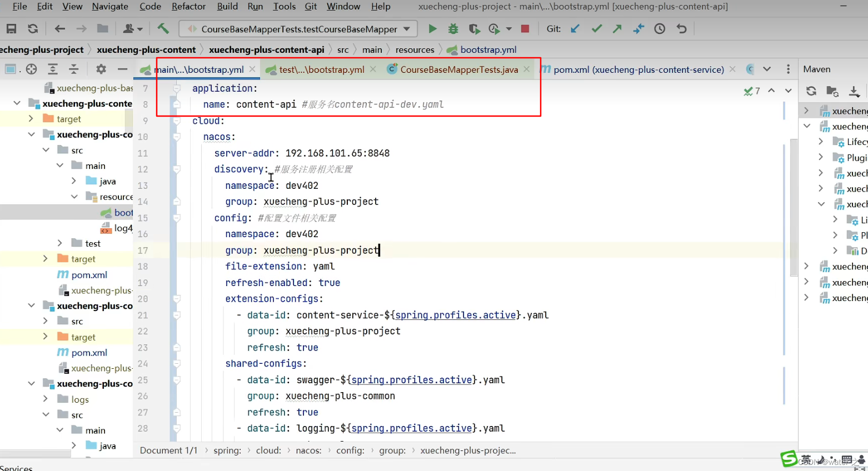Collapse all nodes in the project tree
Screen dimensions: 868x471
click(x=73, y=69)
